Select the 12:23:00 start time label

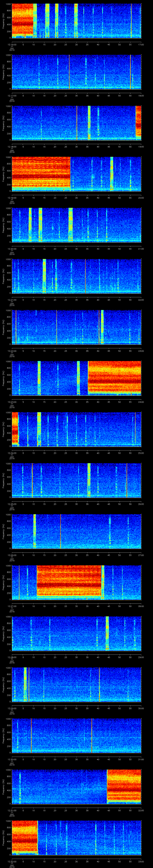point(12,402)
